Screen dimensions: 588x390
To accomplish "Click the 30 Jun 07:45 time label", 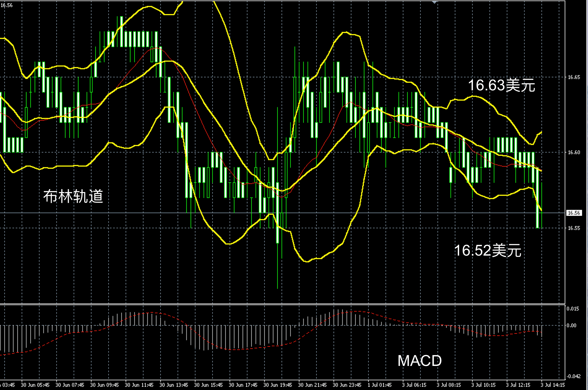I will pos(70,385).
